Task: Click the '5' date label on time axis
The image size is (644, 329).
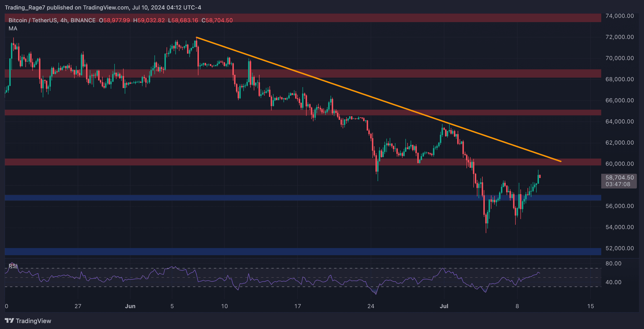Action: [x=172, y=306]
